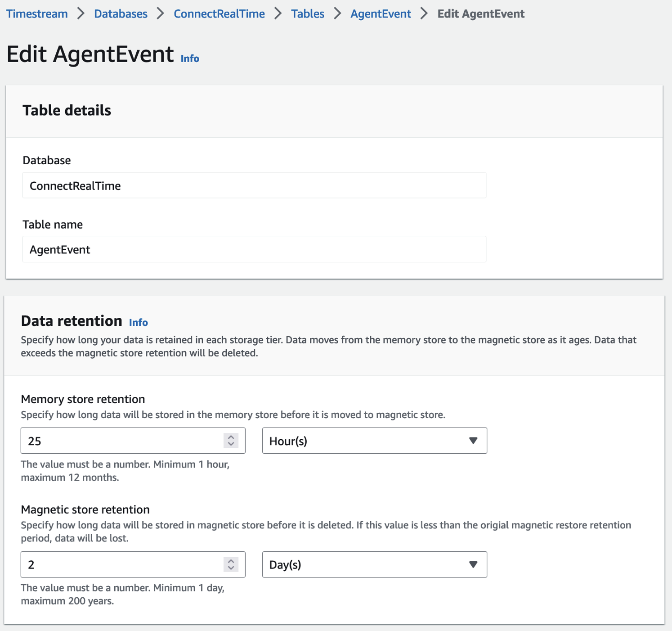Focus the Memory store retention value field
The width and height of the screenshot is (672, 631).
pyautogui.click(x=133, y=441)
